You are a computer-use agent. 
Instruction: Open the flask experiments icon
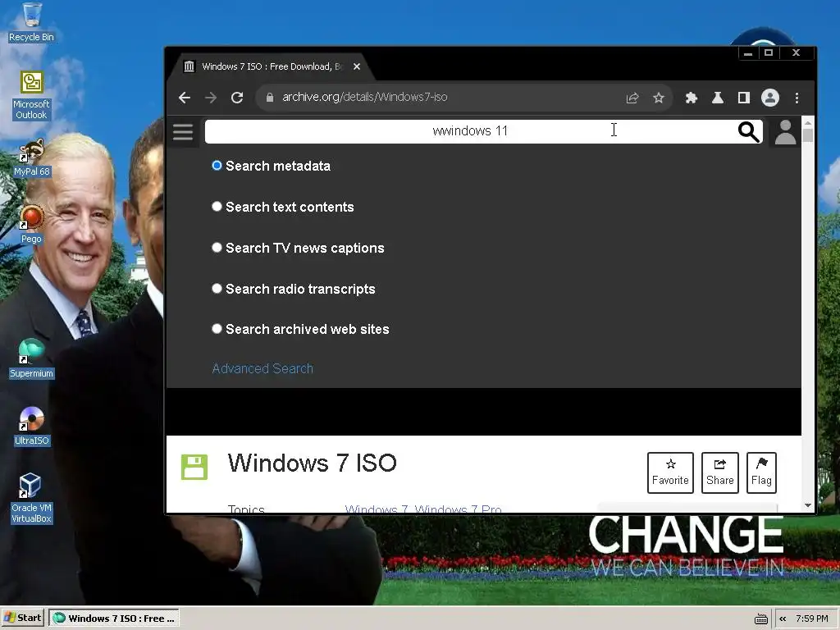717,98
